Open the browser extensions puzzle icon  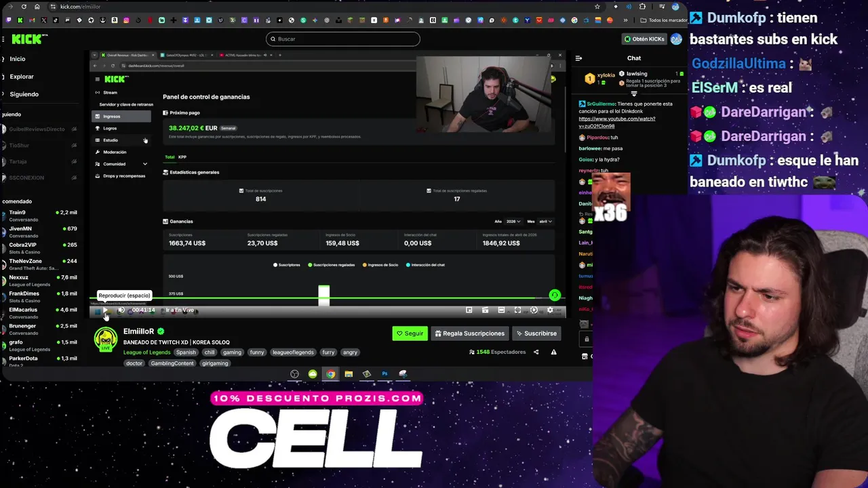pyautogui.click(x=642, y=7)
